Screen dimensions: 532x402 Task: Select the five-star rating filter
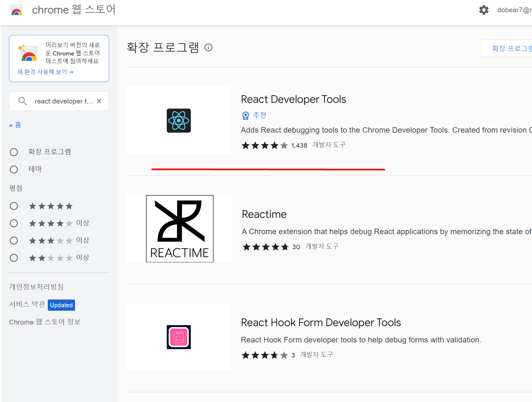tap(14, 206)
